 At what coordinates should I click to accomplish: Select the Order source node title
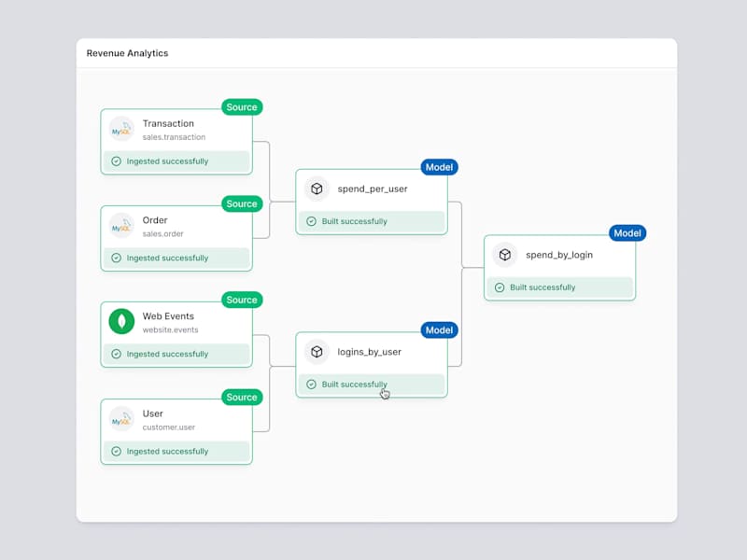(x=155, y=220)
